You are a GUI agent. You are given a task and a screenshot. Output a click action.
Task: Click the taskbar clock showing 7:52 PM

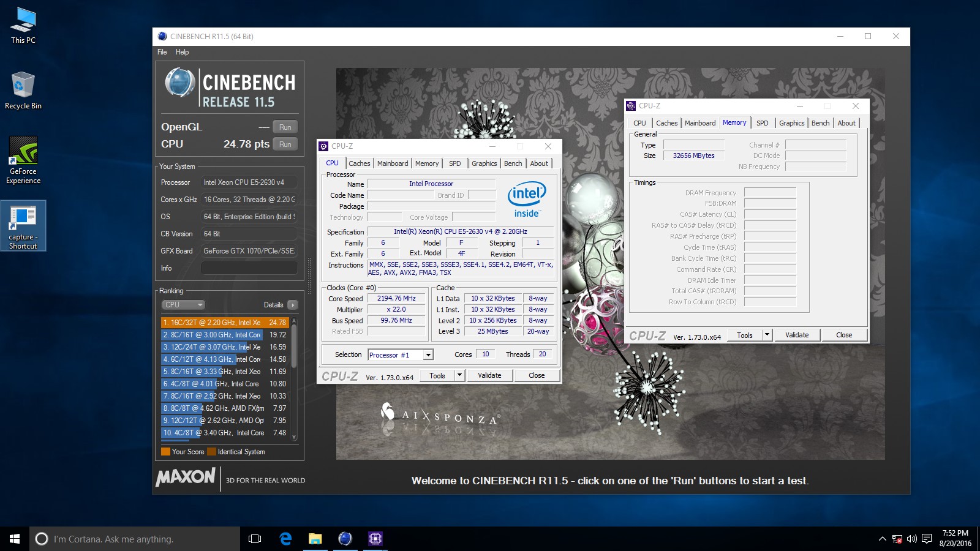(956, 539)
